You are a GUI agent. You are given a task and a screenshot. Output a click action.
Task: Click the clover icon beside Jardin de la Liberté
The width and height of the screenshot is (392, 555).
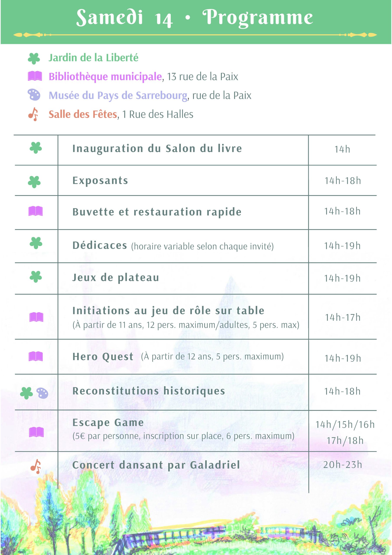[34, 58]
